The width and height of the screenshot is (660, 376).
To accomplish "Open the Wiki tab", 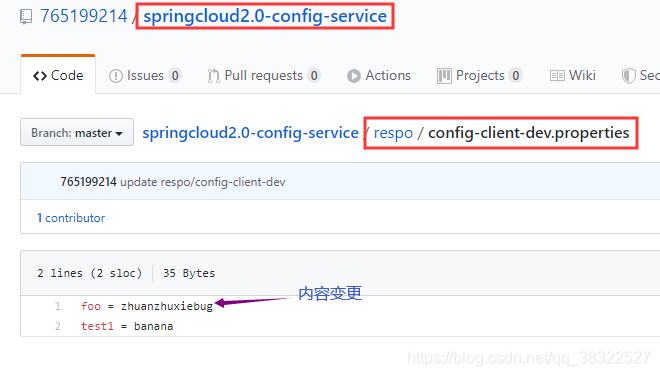I will 572,75.
